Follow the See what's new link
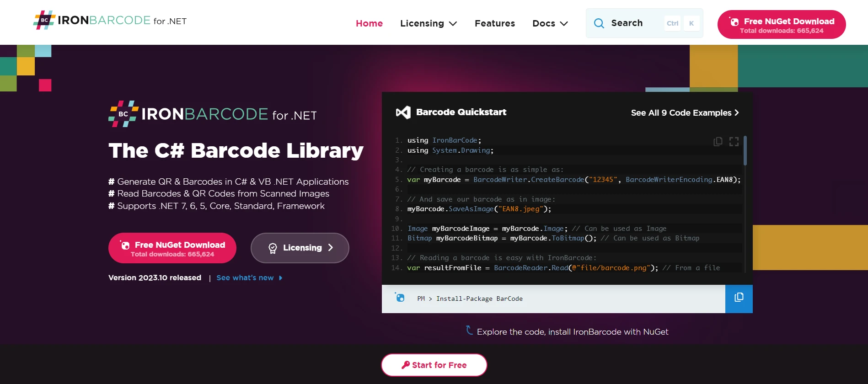The image size is (868, 384). pyautogui.click(x=245, y=277)
